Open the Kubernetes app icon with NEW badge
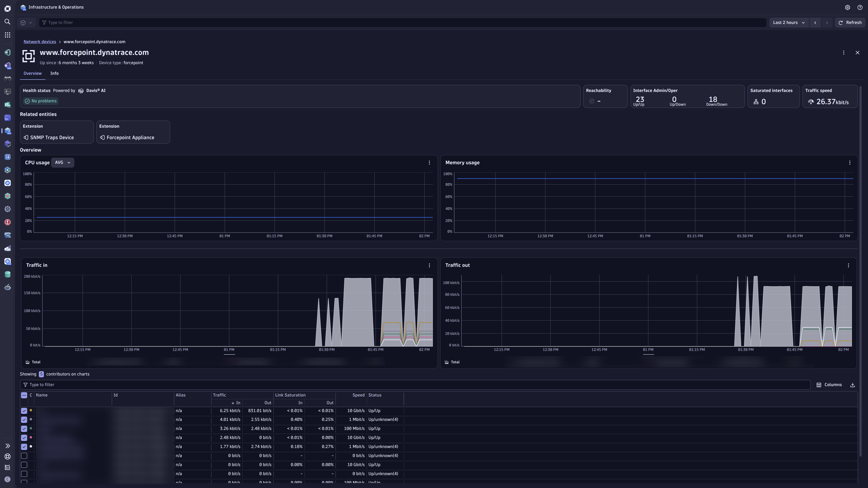The height and width of the screenshot is (488, 868). (7, 261)
